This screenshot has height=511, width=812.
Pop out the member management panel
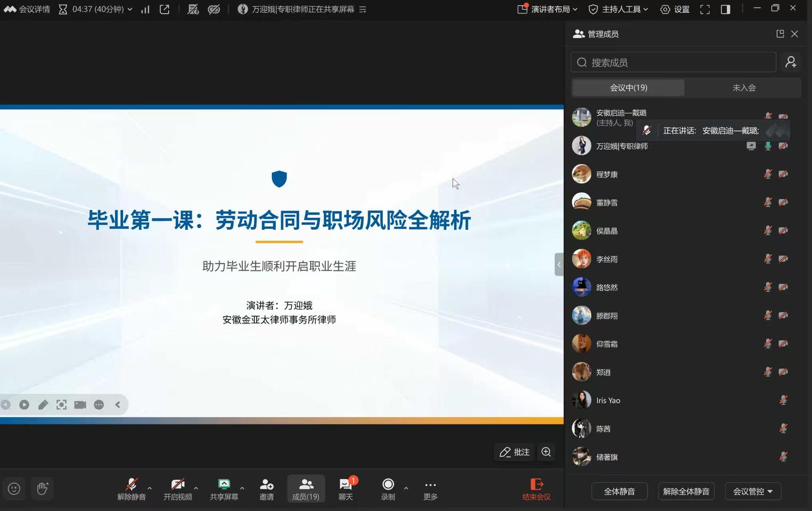pyautogui.click(x=780, y=34)
